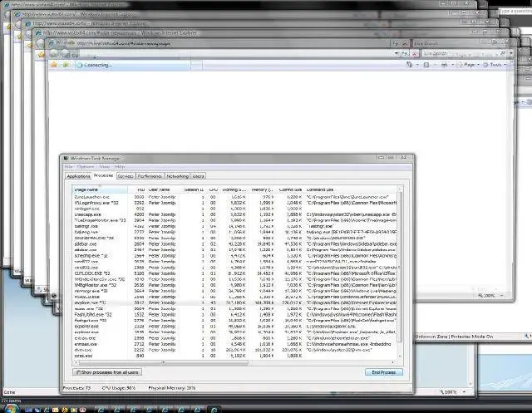The height and width of the screenshot is (413, 532).
Task: Open the Tools menu in IE
Action: [495, 65]
